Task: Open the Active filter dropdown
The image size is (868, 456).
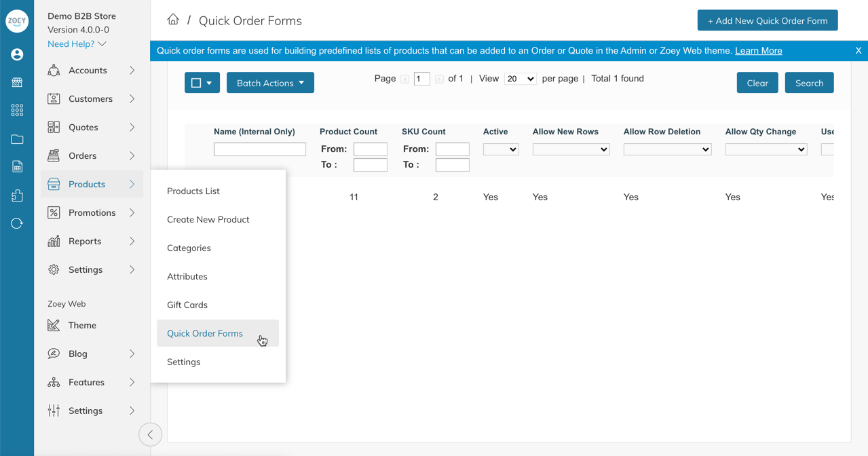Action: [501, 149]
